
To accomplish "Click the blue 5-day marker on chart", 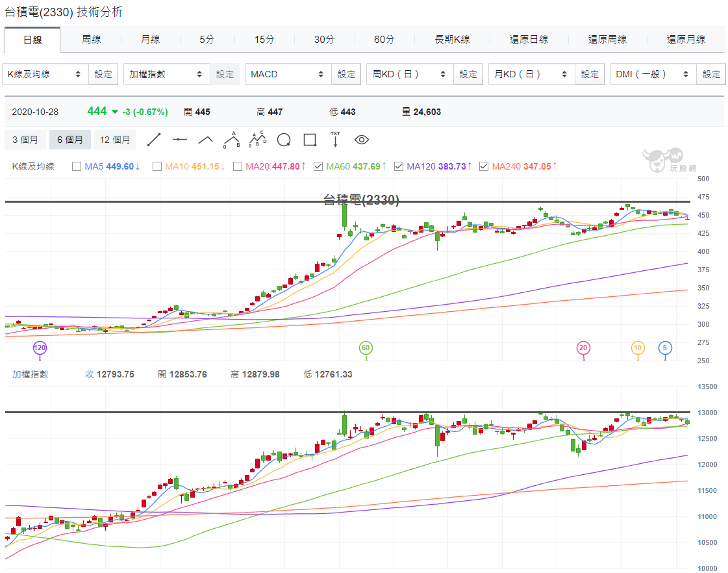I will 665,348.
